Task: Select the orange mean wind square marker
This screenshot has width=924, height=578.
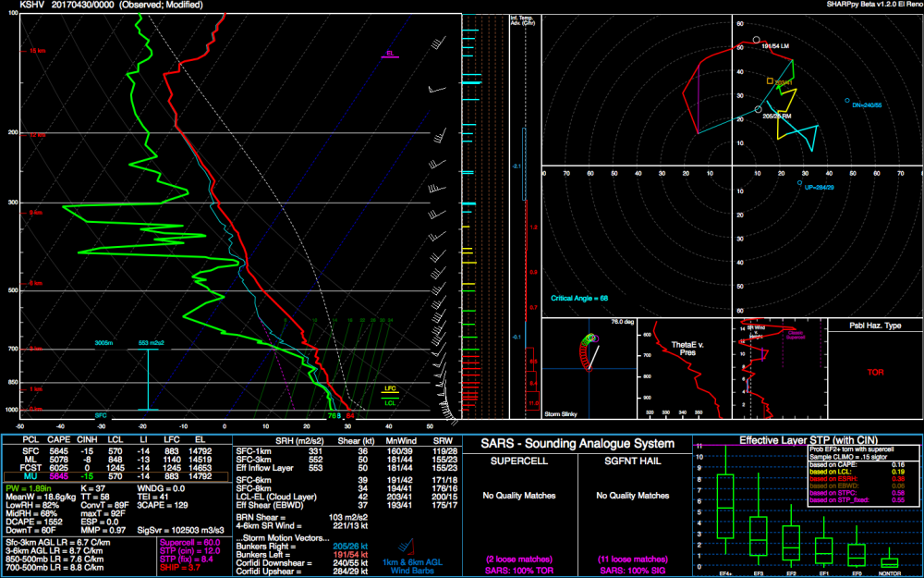Action: click(770, 80)
